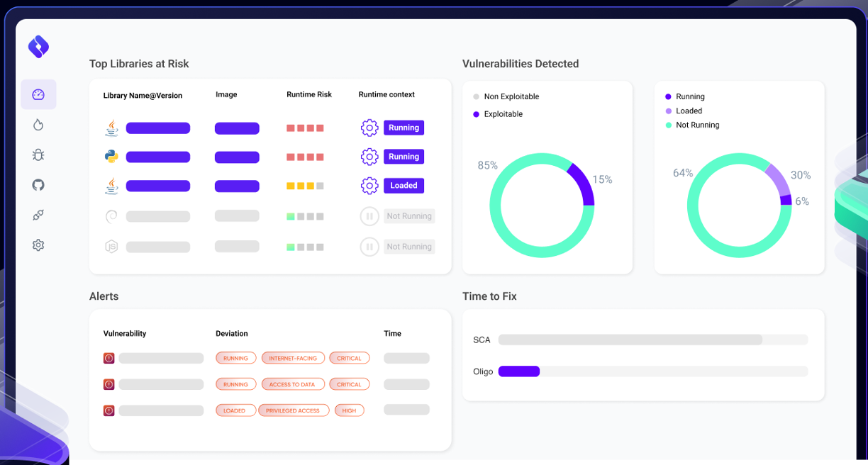This screenshot has height=465, width=868.
Task: Toggle the Exploitable legend item
Action: click(x=503, y=114)
